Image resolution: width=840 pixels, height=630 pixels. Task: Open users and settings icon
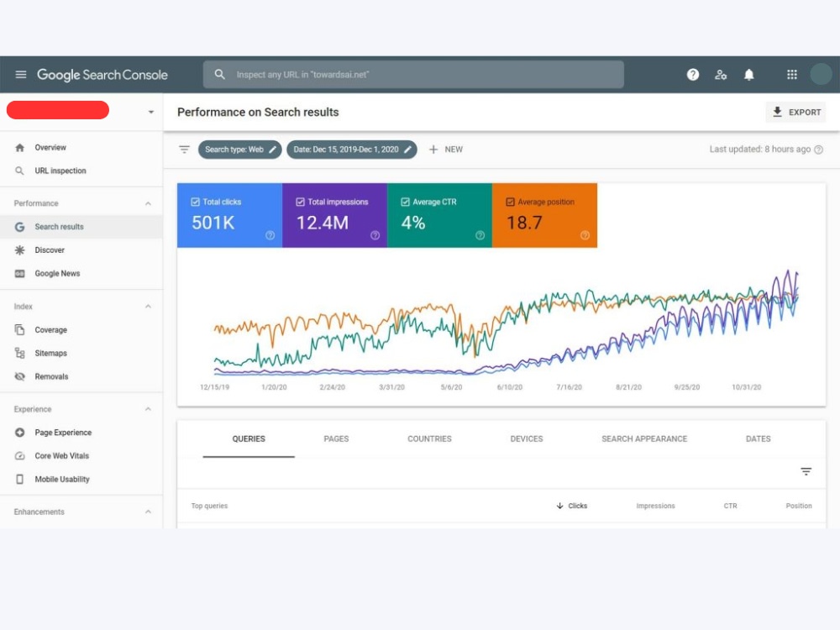click(x=721, y=75)
